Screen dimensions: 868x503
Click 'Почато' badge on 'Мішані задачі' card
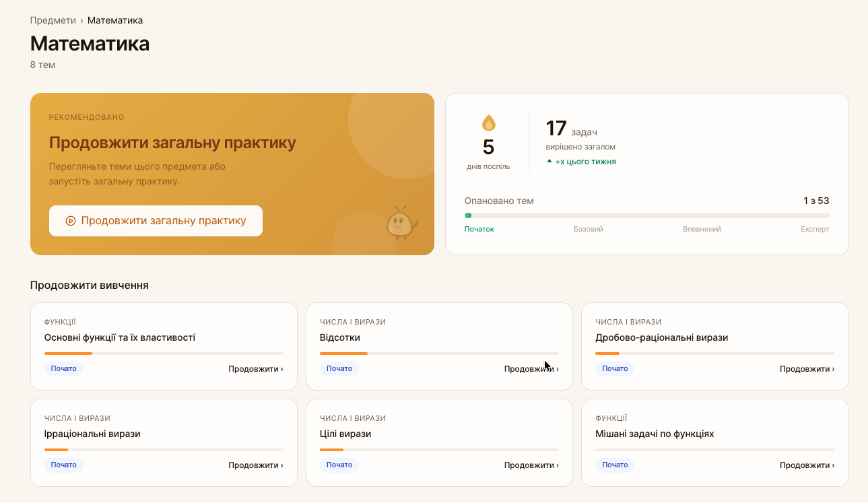(x=615, y=465)
